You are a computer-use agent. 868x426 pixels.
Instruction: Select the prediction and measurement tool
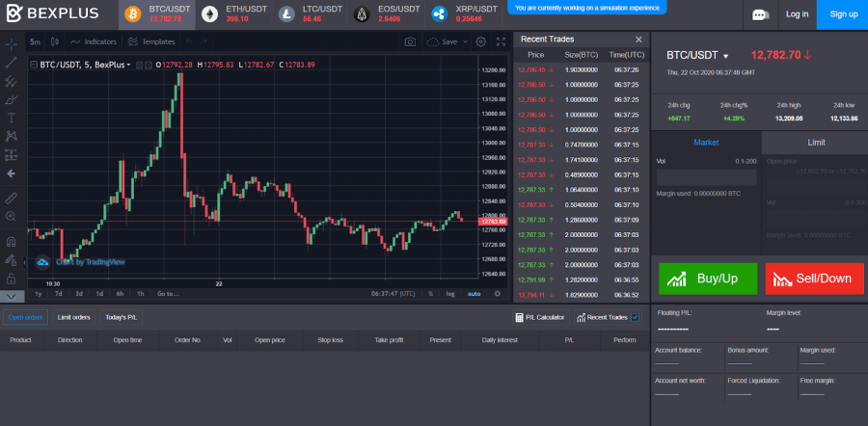point(11,155)
